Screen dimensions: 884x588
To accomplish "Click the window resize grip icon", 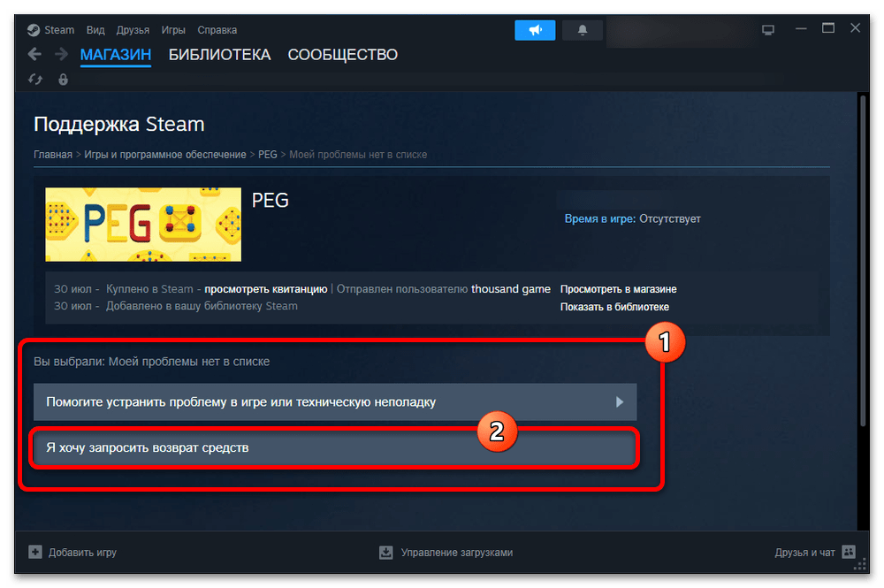I will coord(860,565).
